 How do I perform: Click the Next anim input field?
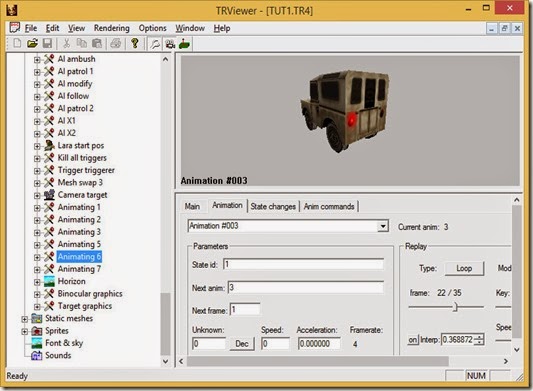[306, 288]
